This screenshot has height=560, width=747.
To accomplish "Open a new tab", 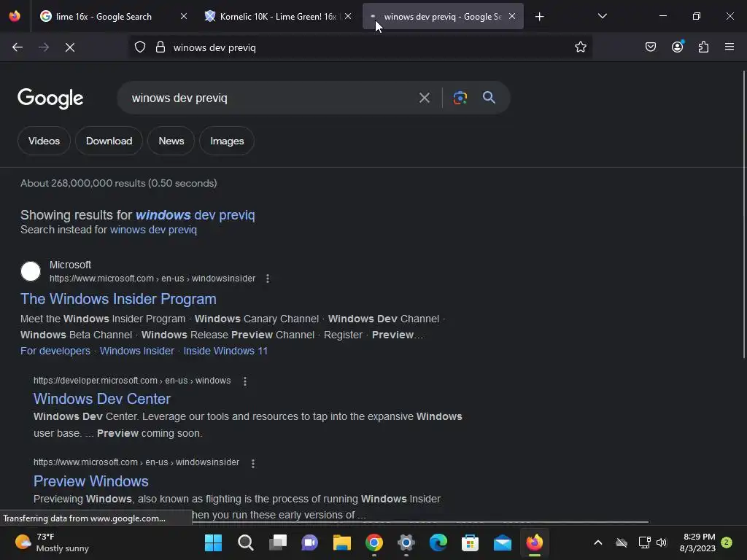I will (539, 17).
